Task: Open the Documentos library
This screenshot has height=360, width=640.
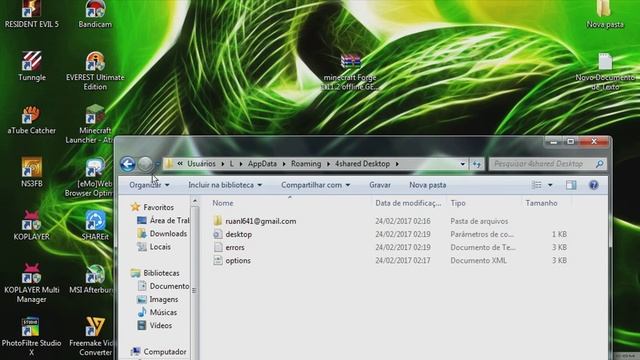Action: [x=163, y=286]
